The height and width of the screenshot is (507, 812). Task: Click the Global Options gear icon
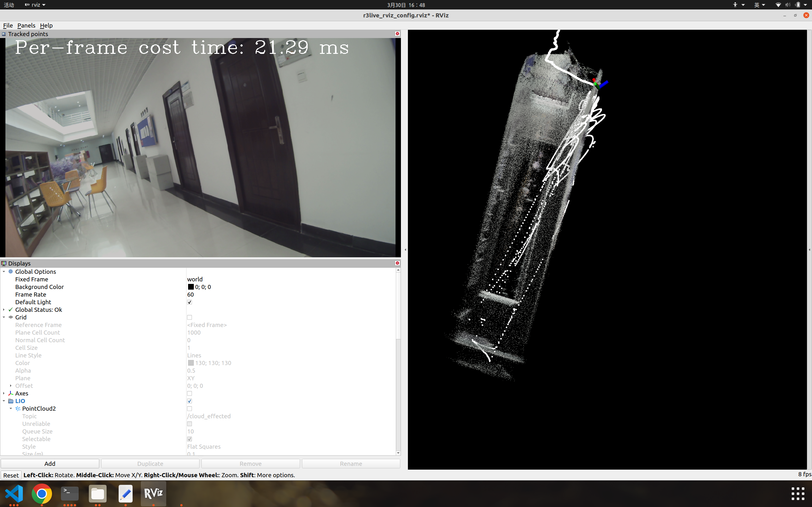[10, 272]
